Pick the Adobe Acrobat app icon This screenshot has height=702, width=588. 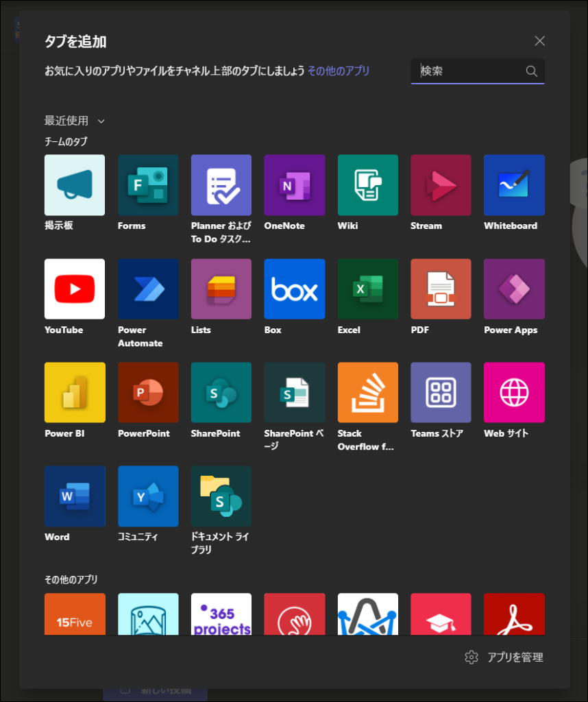tap(514, 614)
